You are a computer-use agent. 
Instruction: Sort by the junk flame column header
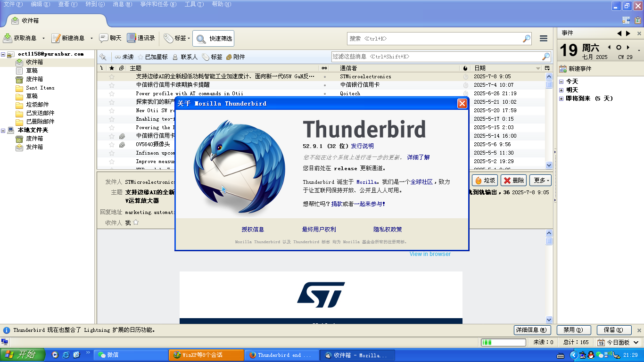[466, 68]
